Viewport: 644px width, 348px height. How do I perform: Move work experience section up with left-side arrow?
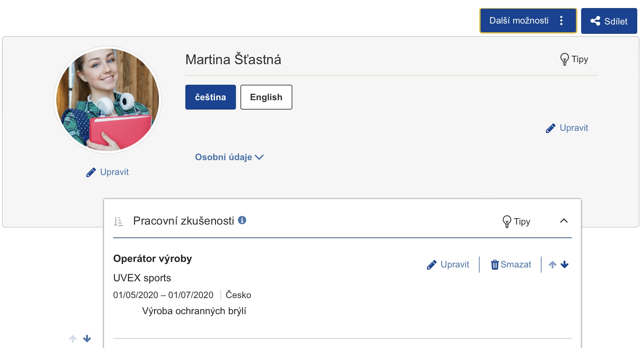pos(73,339)
